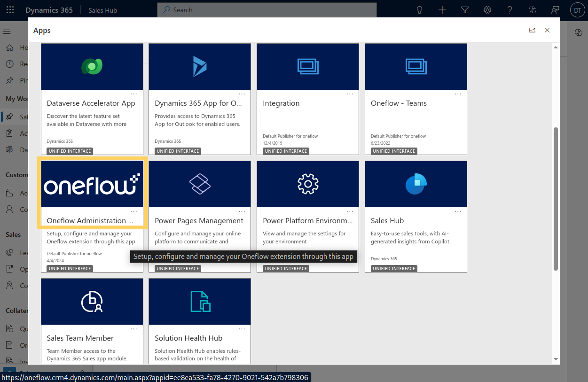The image size is (588, 382).
Task: Click the plus icon to create a record
Action: 442,10
